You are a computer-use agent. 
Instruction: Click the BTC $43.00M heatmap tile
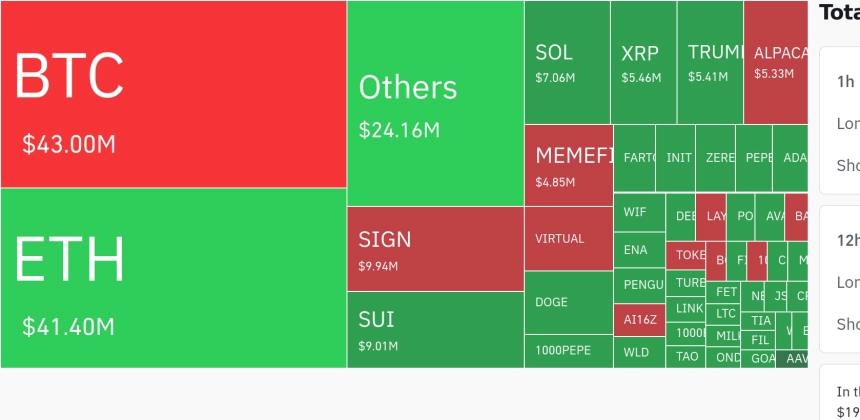[x=173, y=94]
